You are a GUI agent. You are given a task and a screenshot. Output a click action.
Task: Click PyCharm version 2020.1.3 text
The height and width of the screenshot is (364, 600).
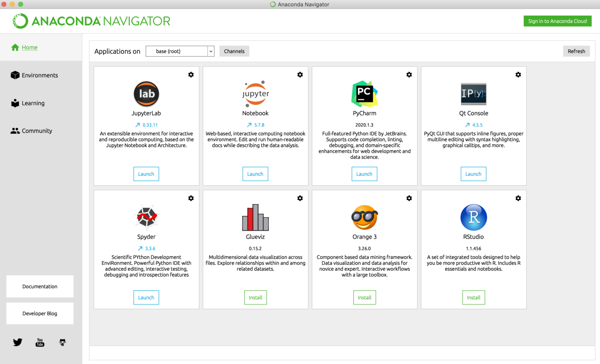(364, 125)
